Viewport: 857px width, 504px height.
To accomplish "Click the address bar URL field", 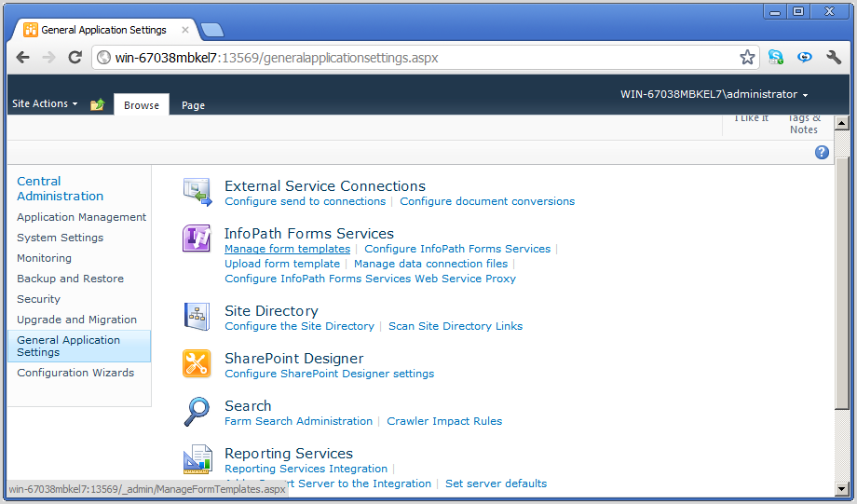I will (x=424, y=58).
